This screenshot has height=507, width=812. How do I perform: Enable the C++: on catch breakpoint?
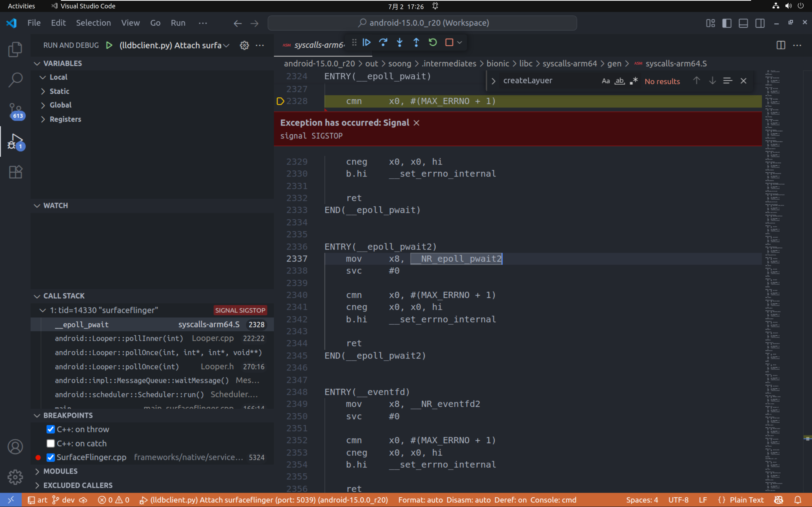tap(51, 443)
